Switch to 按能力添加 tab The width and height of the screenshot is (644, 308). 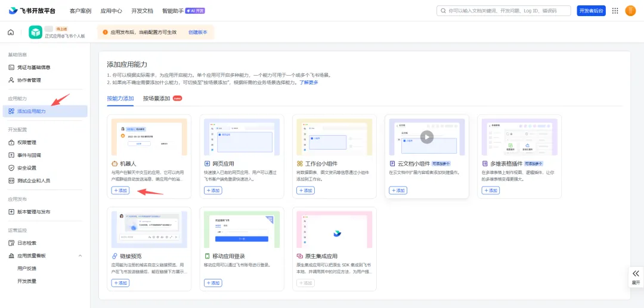click(x=120, y=98)
